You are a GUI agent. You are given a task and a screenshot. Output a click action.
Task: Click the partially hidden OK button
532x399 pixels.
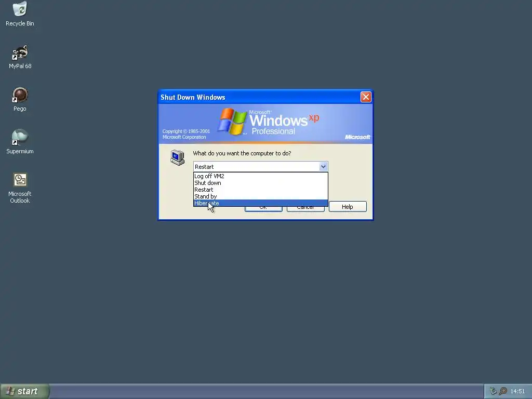click(x=263, y=209)
